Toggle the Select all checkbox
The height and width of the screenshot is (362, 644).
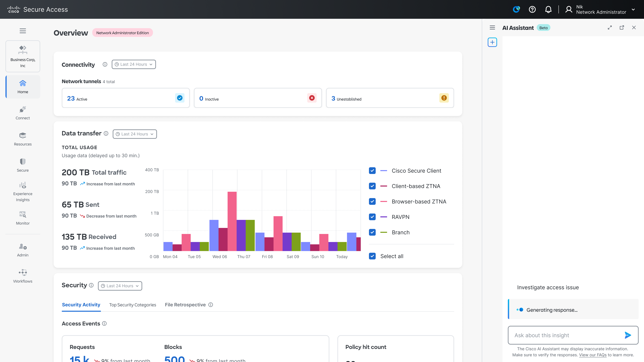[372, 256]
